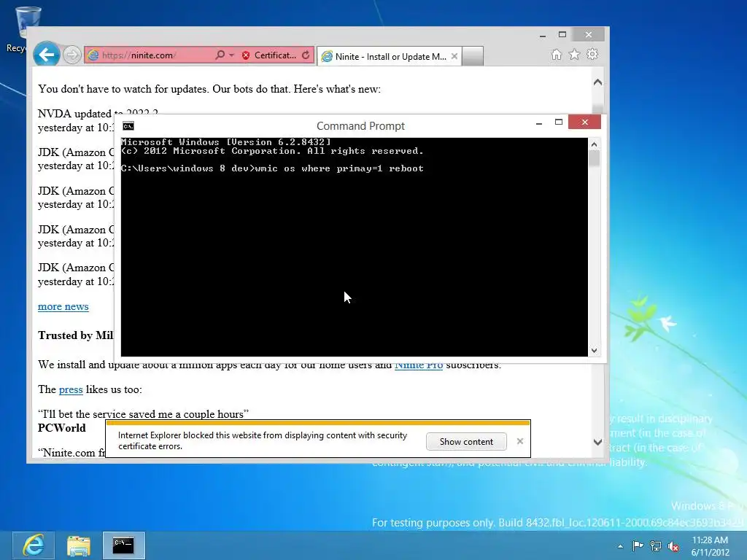This screenshot has height=560, width=747.
Task: Click IE page scroll down arrow
Action: [x=598, y=442]
